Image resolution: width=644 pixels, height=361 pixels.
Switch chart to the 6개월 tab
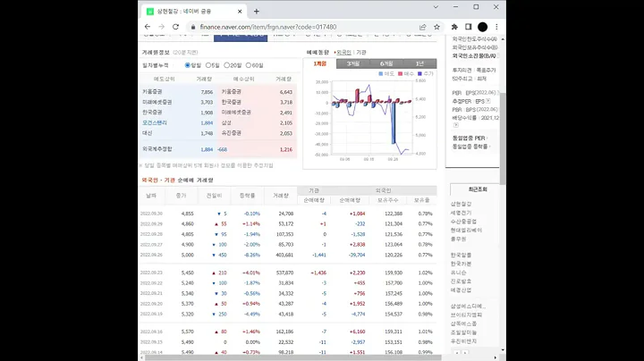coord(386,63)
